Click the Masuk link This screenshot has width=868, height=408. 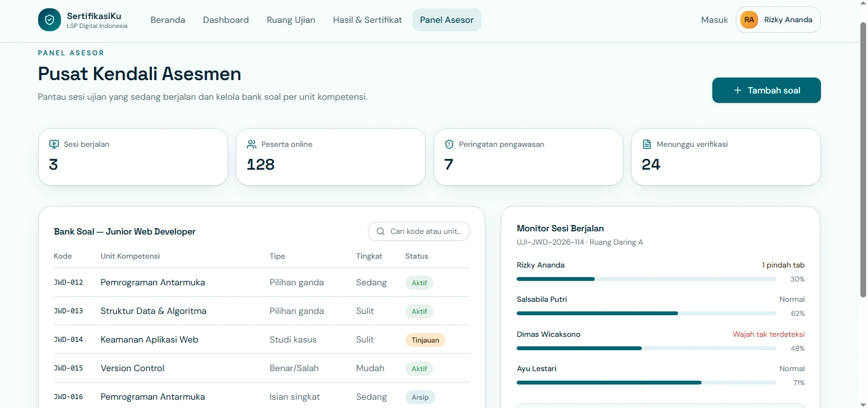pyautogui.click(x=714, y=20)
